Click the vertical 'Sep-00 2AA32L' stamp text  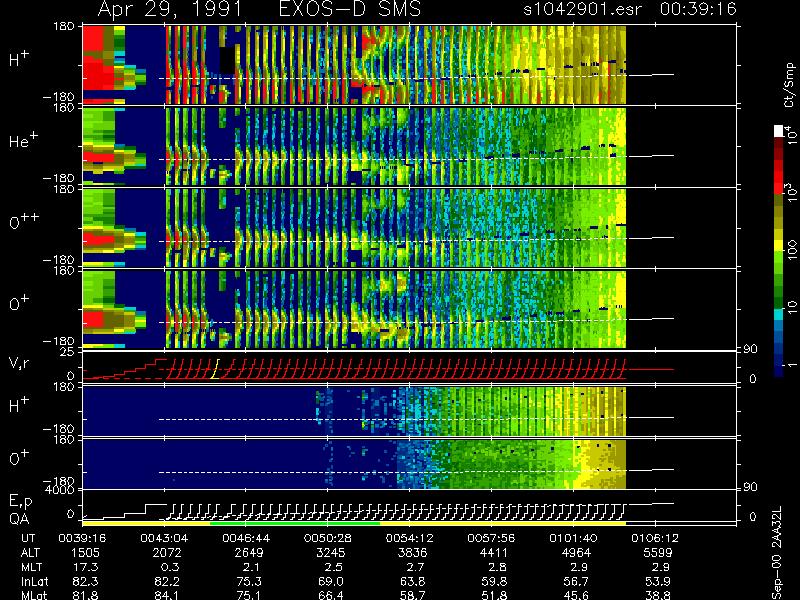tap(777, 553)
